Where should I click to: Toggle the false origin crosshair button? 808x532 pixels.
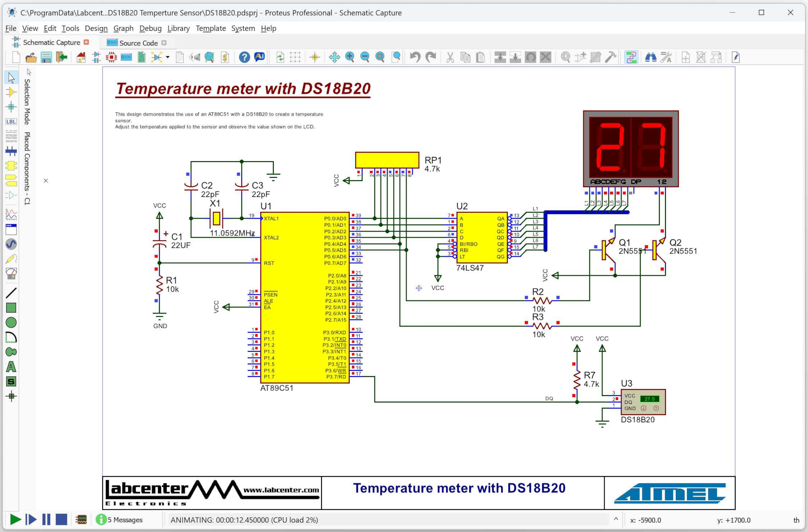[x=315, y=57]
